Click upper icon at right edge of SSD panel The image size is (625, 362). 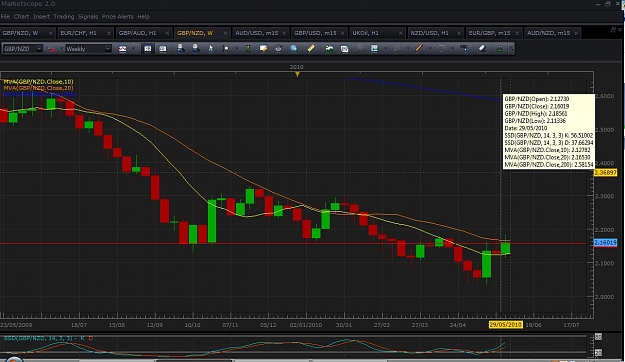(x=598, y=337)
